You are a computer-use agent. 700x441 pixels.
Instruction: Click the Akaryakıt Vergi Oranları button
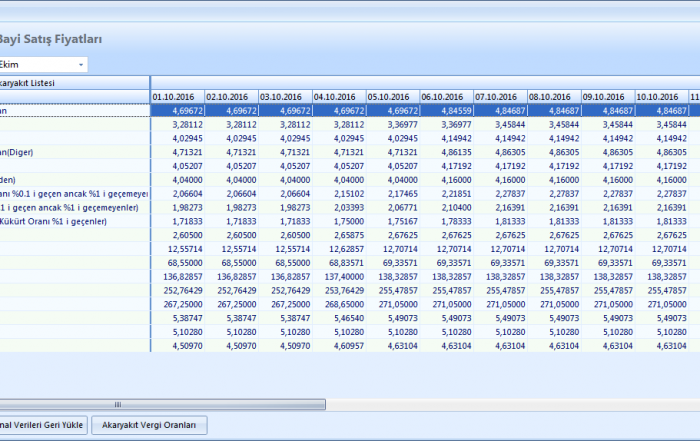point(149,425)
